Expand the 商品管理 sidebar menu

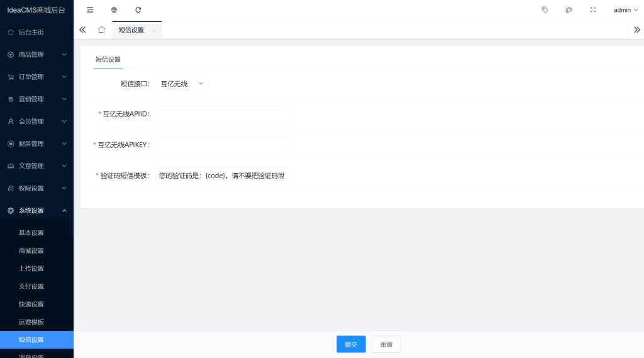coord(36,55)
